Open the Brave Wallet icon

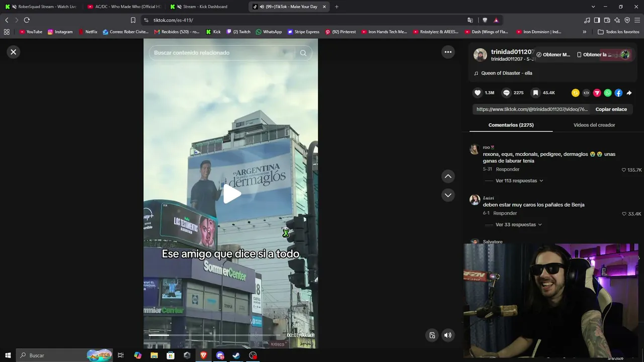tap(607, 20)
